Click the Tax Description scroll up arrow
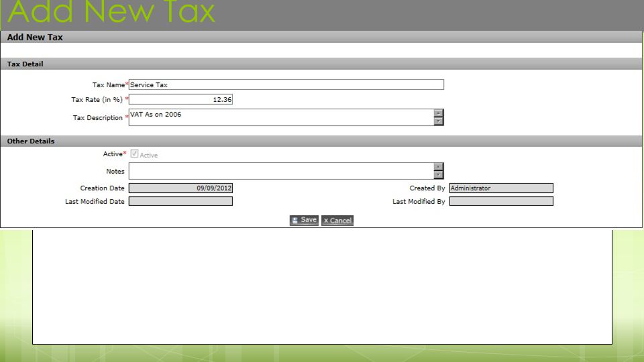The width and height of the screenshot is (644, 362). point(439,113)
